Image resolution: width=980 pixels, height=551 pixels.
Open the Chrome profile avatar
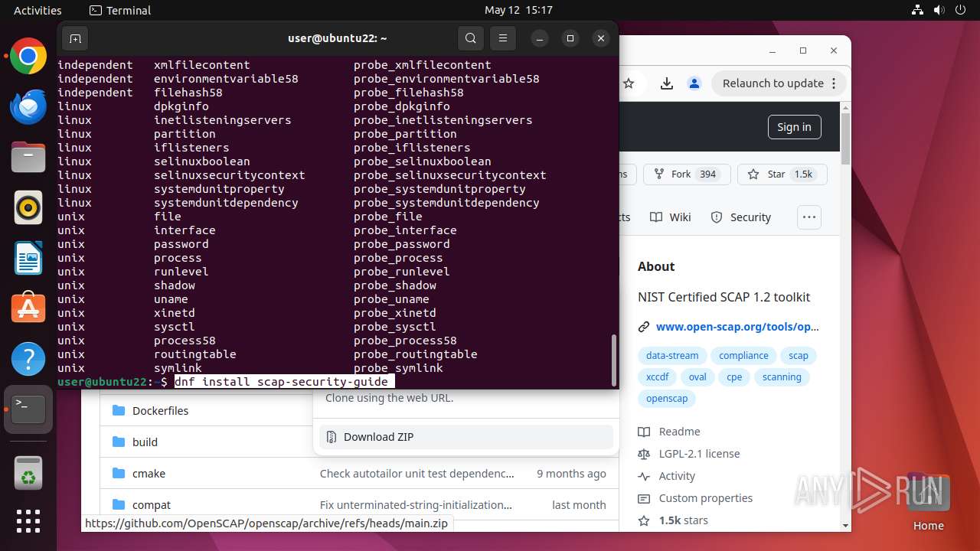click(694, 83)
